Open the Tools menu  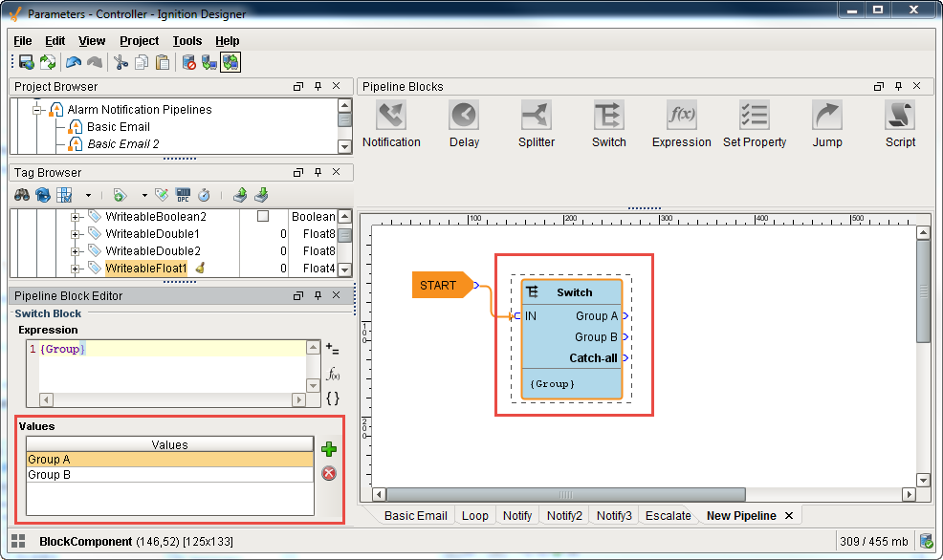[x=187, y=41]
